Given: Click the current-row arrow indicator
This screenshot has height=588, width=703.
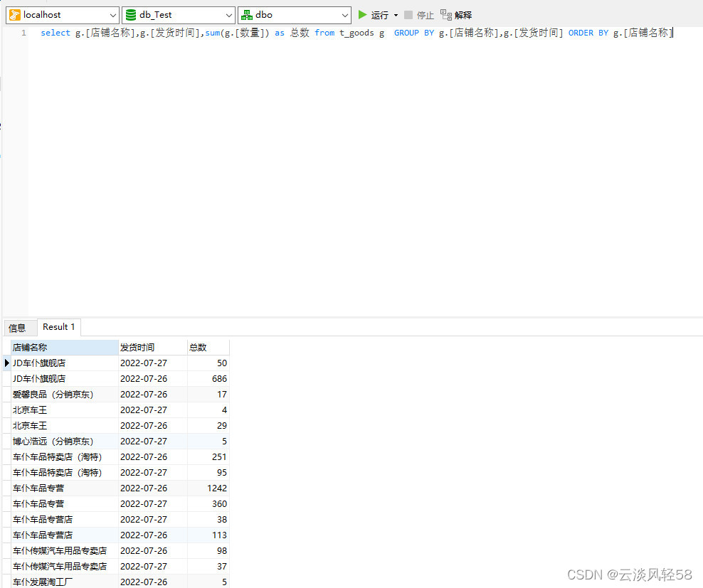Looking at the screenshot, I should click(6, 363).
